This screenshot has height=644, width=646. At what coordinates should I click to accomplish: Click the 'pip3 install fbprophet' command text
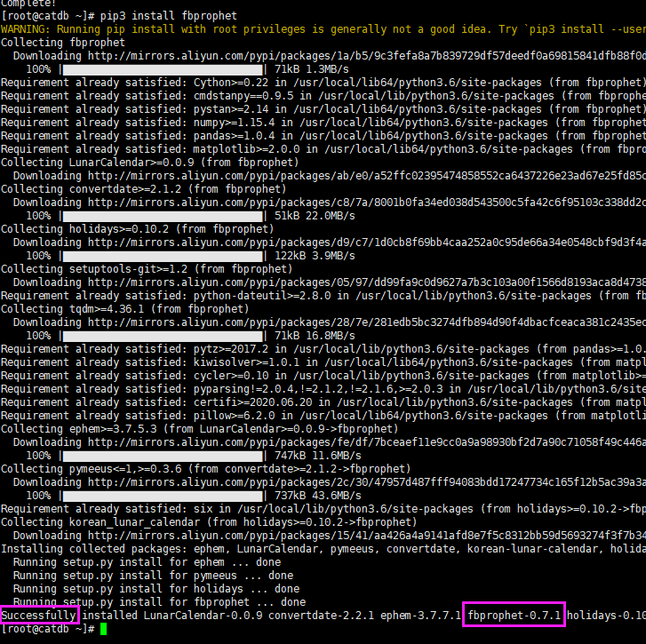tap(169, 16)
